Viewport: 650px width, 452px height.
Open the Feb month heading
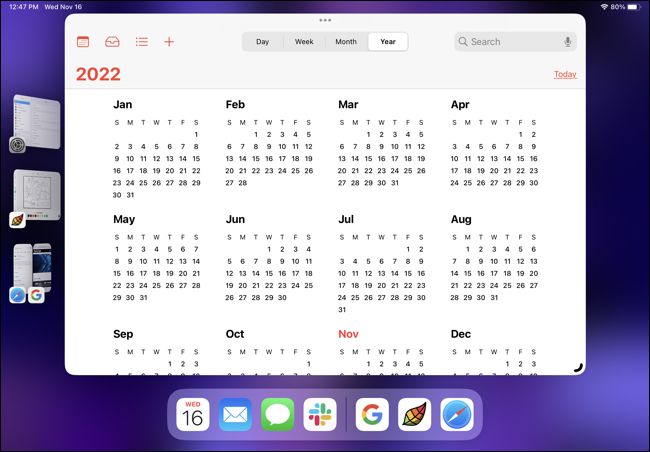point(235,104)
